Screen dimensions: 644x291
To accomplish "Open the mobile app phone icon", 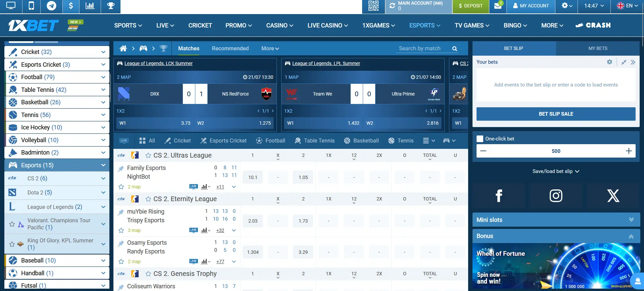I will (31, 6).
